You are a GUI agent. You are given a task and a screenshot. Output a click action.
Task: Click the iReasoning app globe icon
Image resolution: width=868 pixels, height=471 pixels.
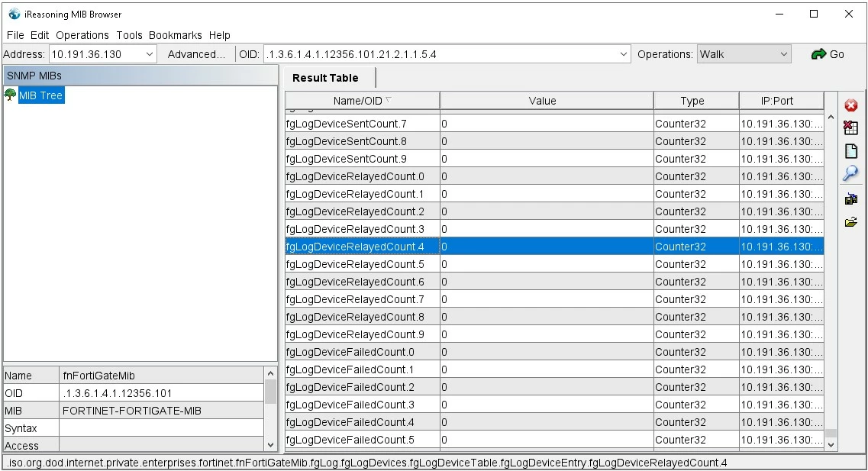point(15,14)
